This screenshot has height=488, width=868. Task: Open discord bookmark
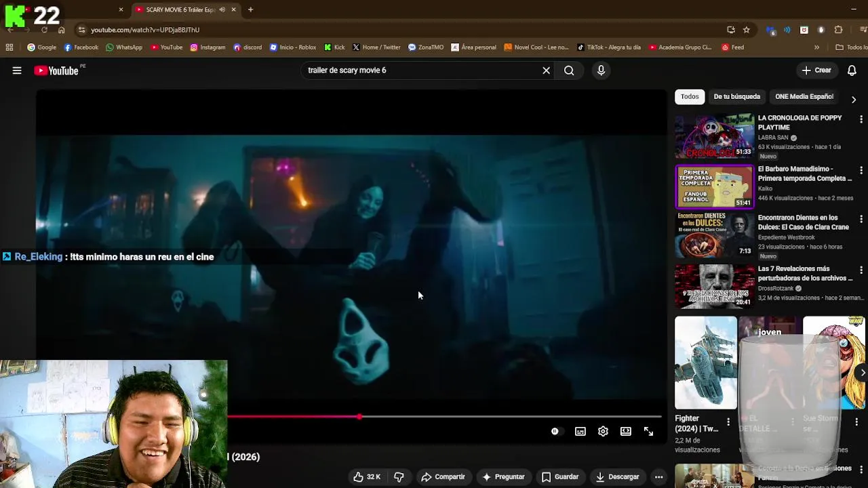[x=248, y=47]
